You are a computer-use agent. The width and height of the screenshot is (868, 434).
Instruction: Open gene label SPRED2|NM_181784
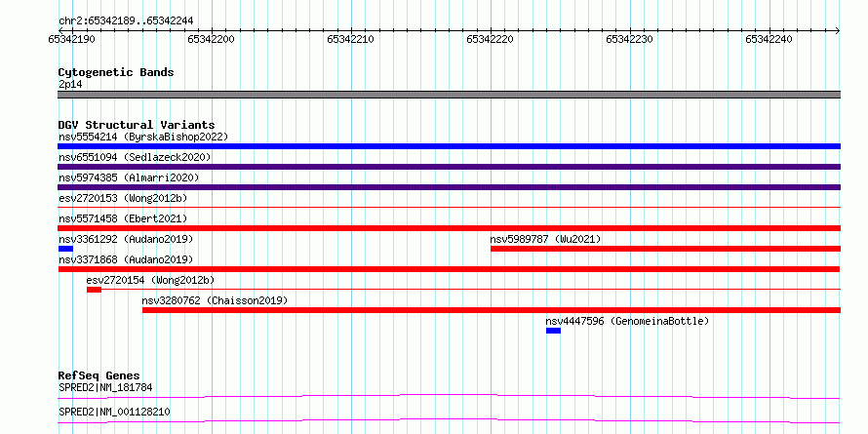pos(105,387)
